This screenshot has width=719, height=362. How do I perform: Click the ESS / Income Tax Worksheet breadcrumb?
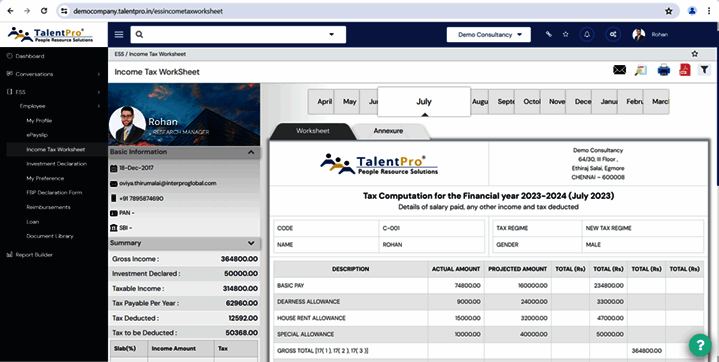150,54
